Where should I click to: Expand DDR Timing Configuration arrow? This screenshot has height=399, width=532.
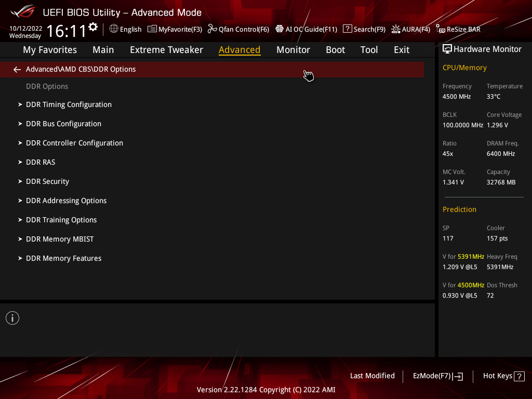click(x=20, y=104)
